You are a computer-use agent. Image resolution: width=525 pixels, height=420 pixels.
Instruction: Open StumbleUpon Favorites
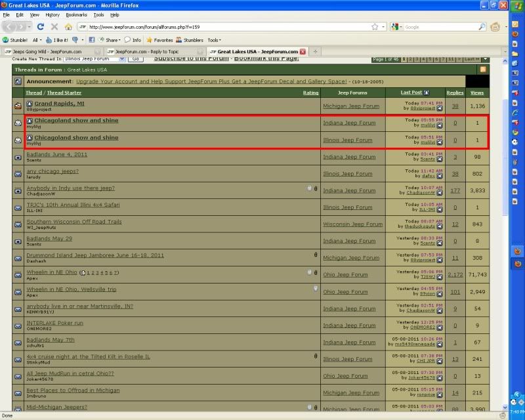click(159, 40)
